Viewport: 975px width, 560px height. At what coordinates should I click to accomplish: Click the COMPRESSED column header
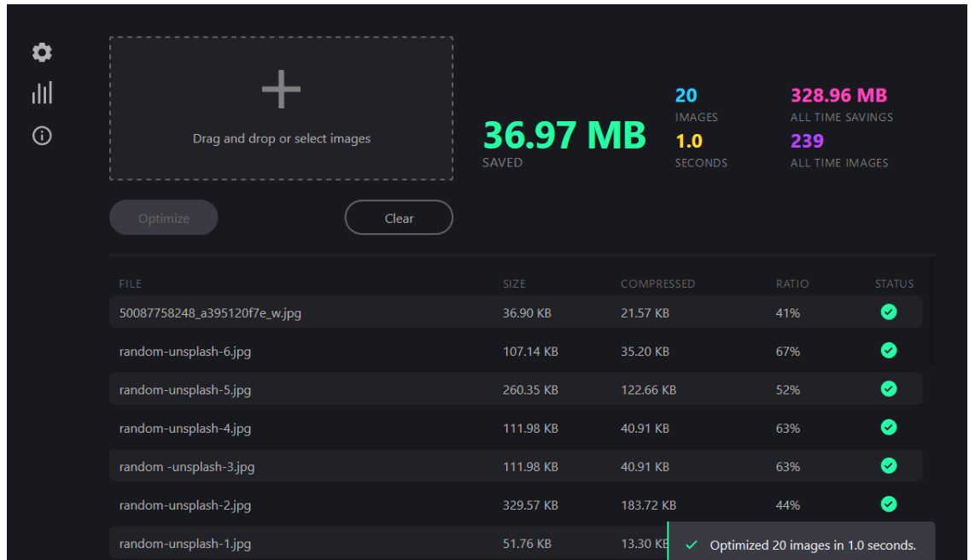657,284
